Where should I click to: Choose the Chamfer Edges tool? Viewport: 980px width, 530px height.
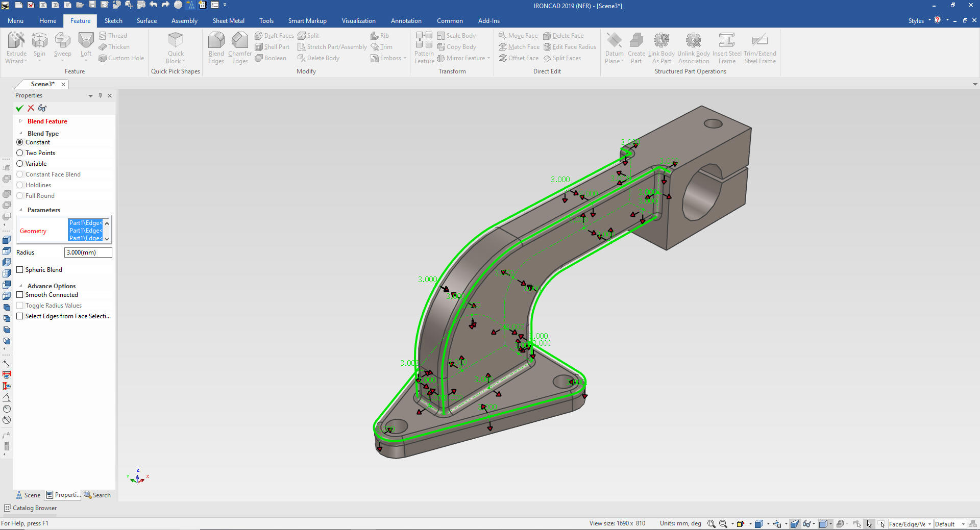[x=239, y=41]
